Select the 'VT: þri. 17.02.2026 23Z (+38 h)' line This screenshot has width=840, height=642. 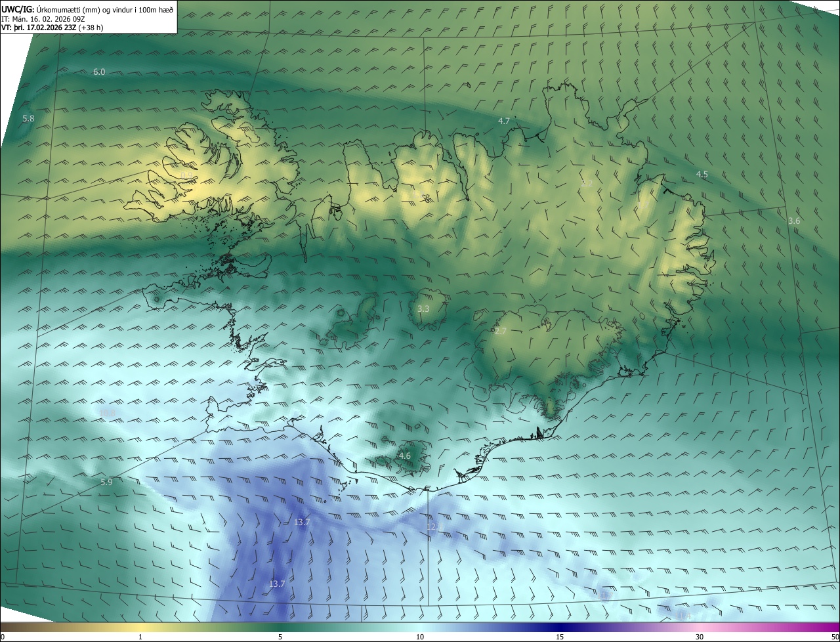click(x=52, y=28)
